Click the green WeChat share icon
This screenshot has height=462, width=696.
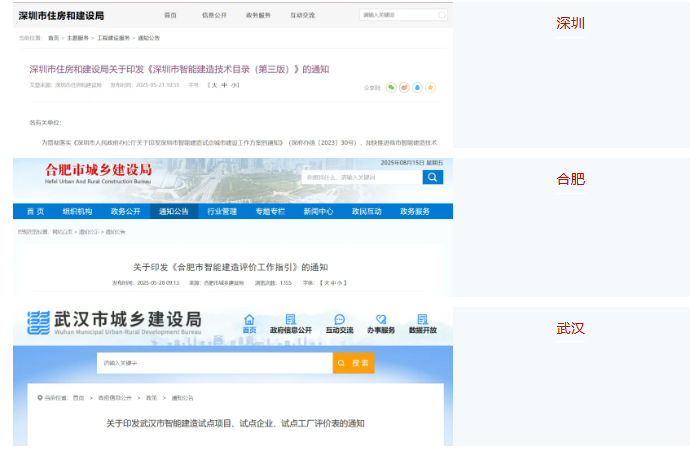392,88
